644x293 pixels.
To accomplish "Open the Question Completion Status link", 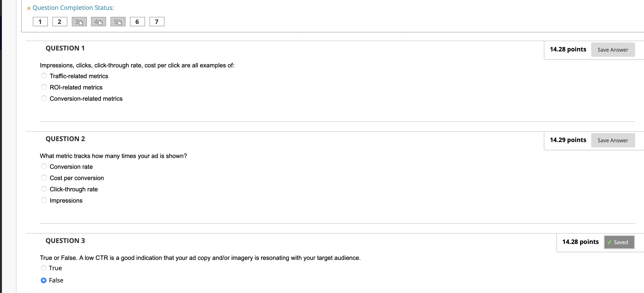I will click(73, 8).
